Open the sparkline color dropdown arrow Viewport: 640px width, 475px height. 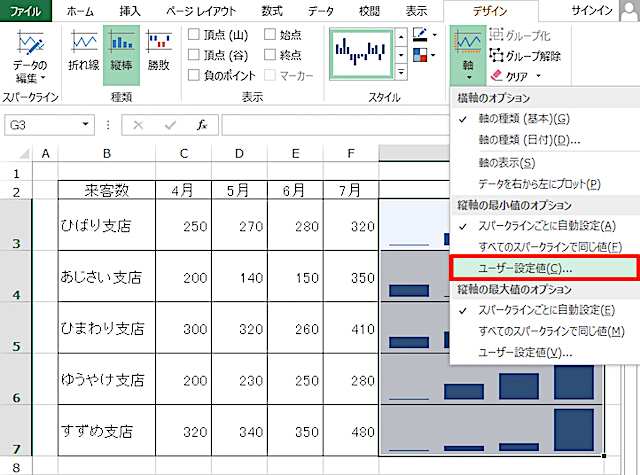click(x=435, y=35)
